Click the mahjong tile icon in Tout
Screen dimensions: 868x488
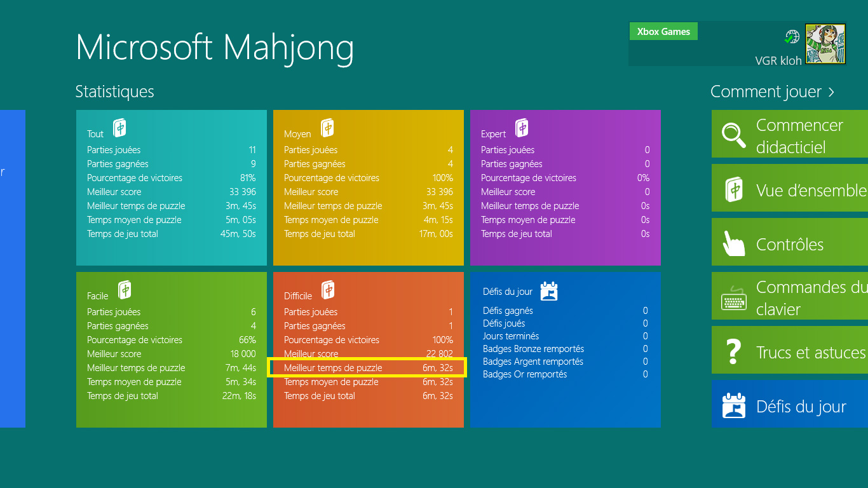[119, 128]
